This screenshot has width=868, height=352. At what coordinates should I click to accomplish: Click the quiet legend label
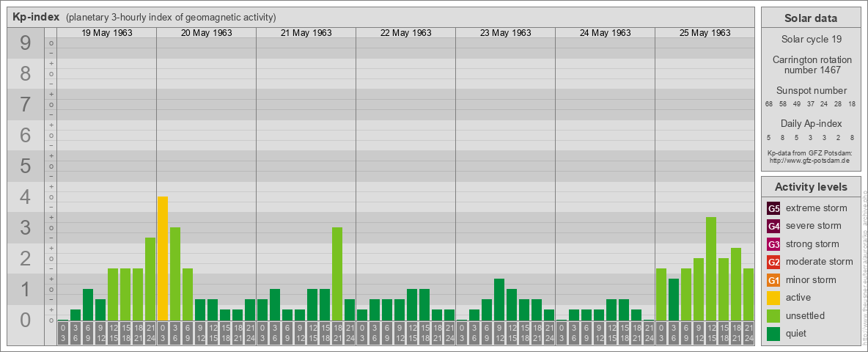[796, 334]
